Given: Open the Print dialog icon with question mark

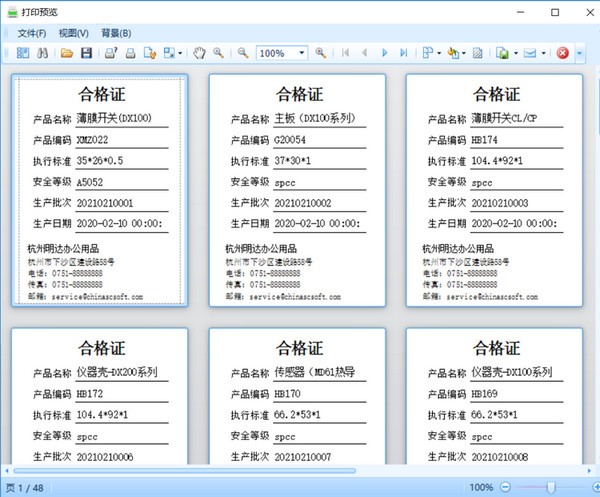Looking at the screenshot, I should click(111, 53).
